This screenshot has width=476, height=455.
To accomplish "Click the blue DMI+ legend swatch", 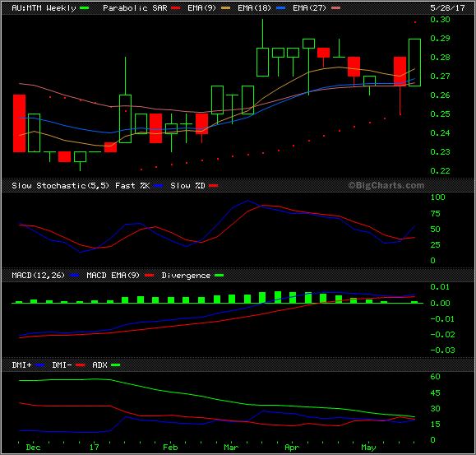I will (x=40, y=365).
